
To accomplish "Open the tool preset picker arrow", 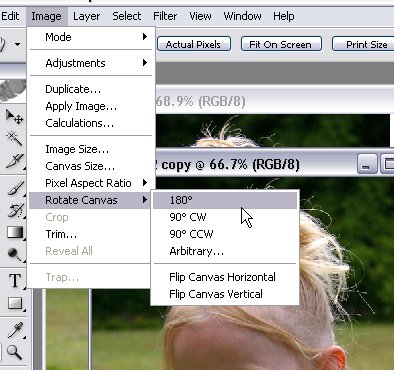I will point(17,44).
